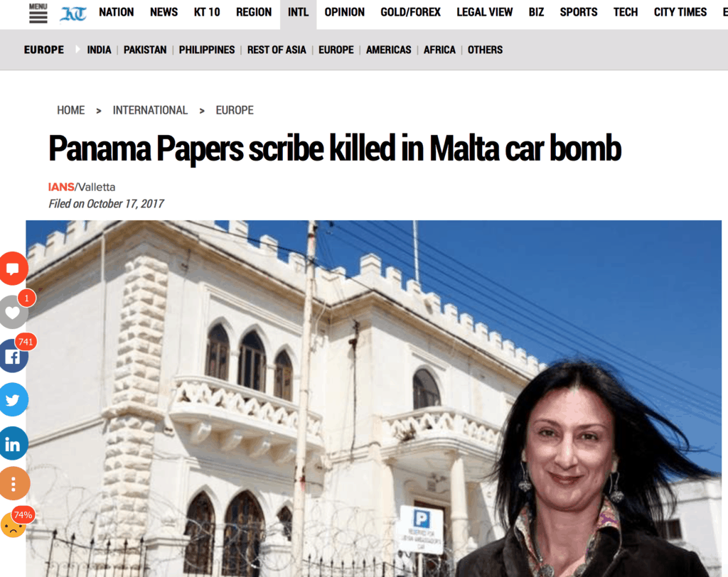
Task: Open the hamburger MENU icon
Action: (38, 13)
